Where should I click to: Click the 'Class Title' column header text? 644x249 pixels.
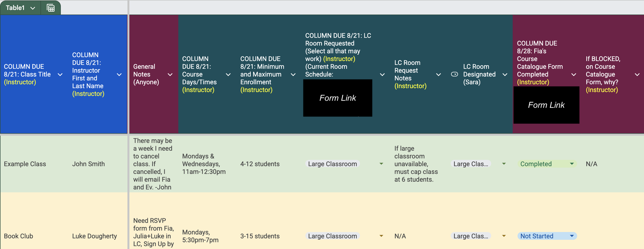[27, 74]
